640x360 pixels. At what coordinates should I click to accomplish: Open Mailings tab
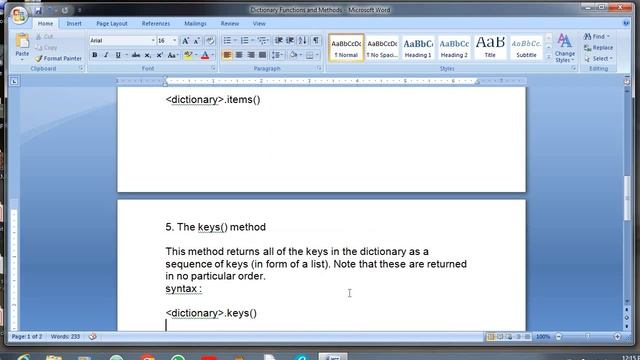click(x=195, y=24)
